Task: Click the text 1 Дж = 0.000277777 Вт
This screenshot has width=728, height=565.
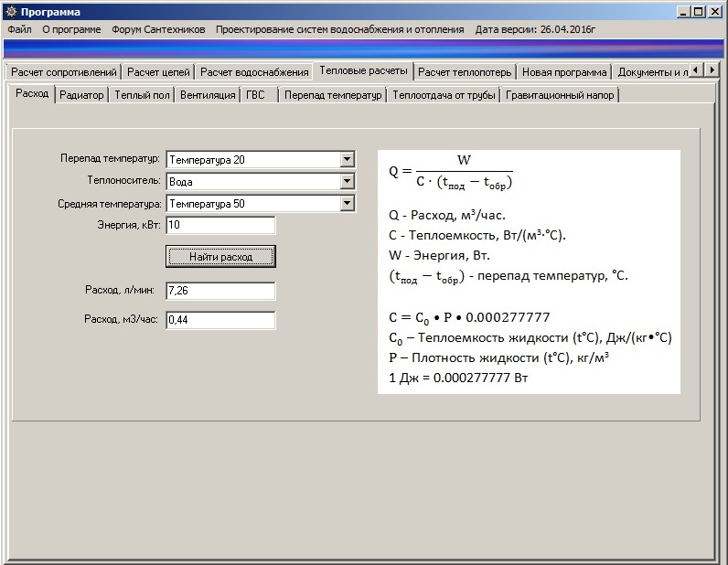Action: [458, 378]
